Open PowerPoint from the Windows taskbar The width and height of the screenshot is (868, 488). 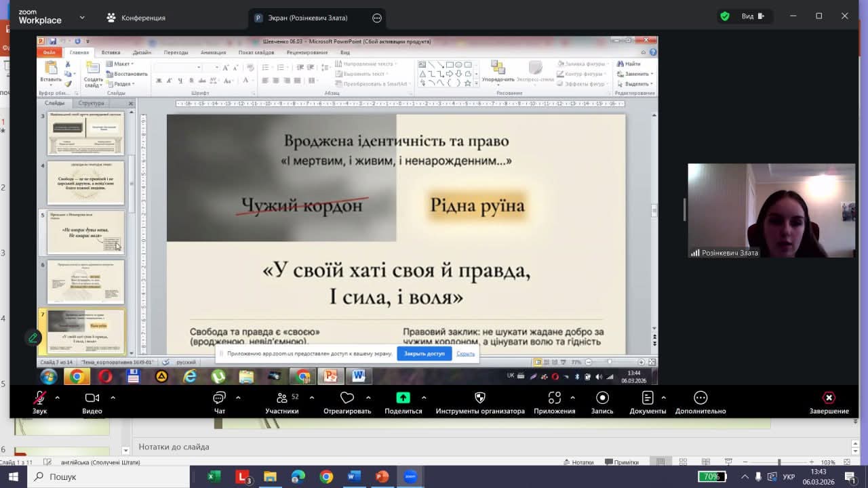[x=382, y=476]
